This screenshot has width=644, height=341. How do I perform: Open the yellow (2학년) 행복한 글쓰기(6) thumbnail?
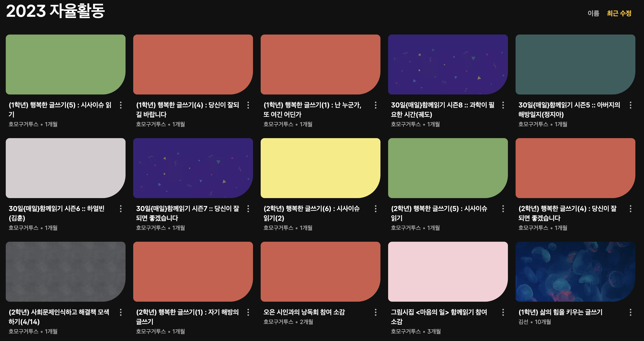click(320, 168)
